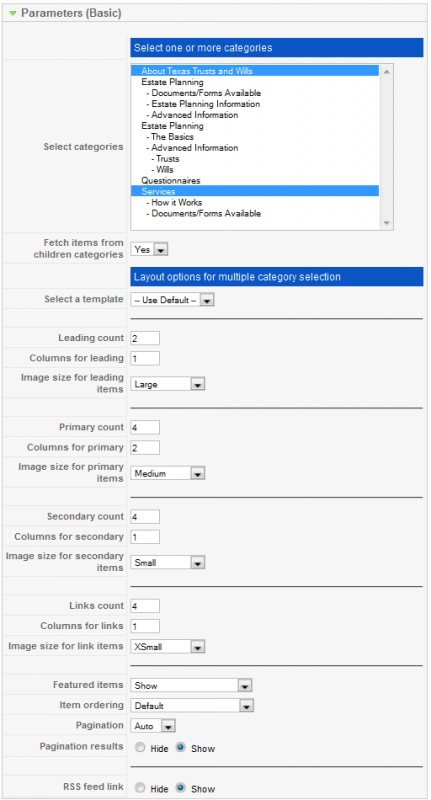Open the Pagination dropdown

[153, 726]
